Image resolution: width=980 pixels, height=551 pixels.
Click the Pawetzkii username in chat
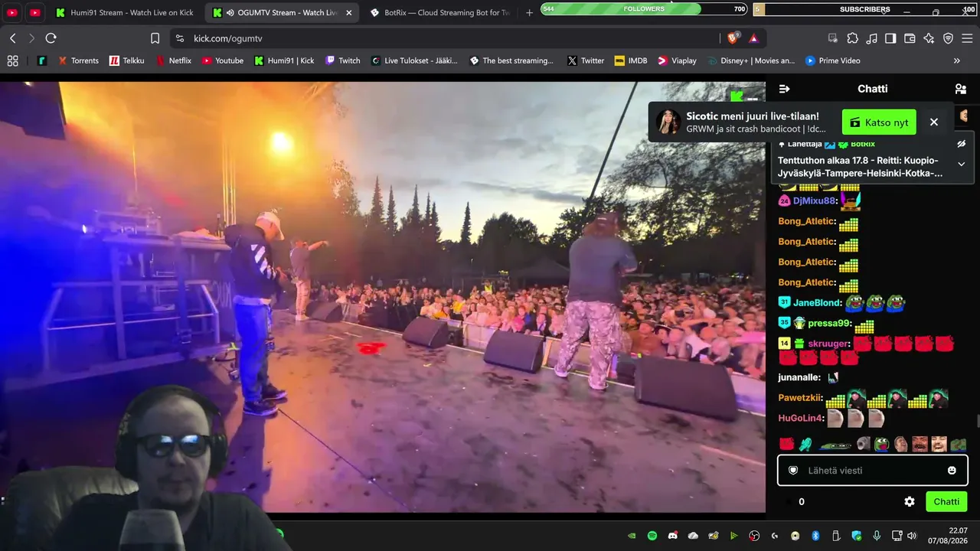point(800,398)
